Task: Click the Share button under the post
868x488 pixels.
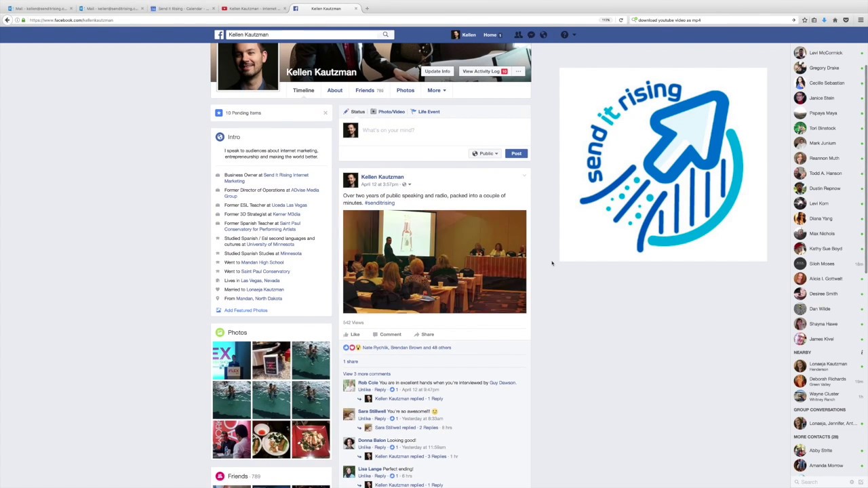Action: 424,335
